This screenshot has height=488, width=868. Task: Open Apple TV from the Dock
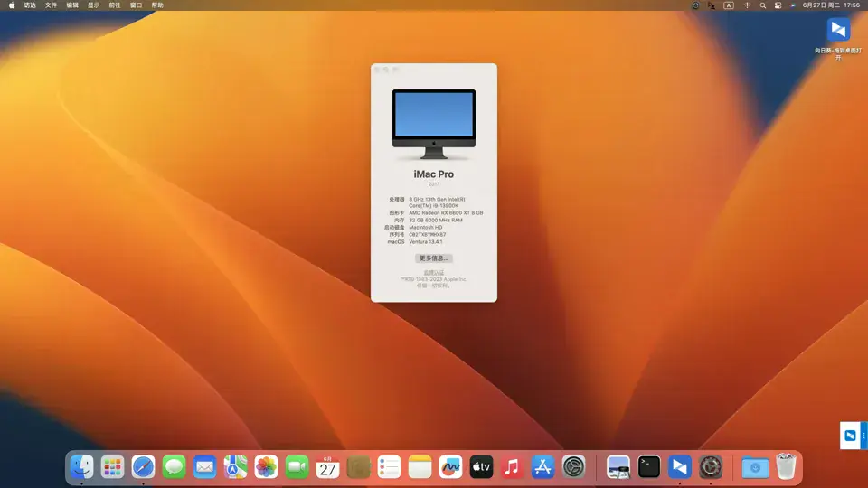(x=481, y=467)
